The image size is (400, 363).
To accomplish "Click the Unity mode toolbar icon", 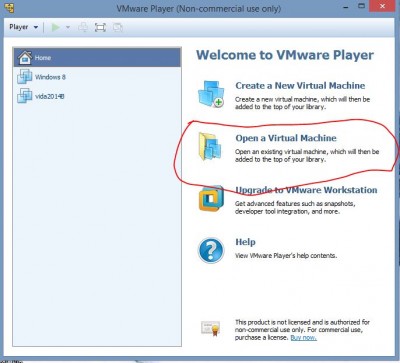I will pos(118,27).
